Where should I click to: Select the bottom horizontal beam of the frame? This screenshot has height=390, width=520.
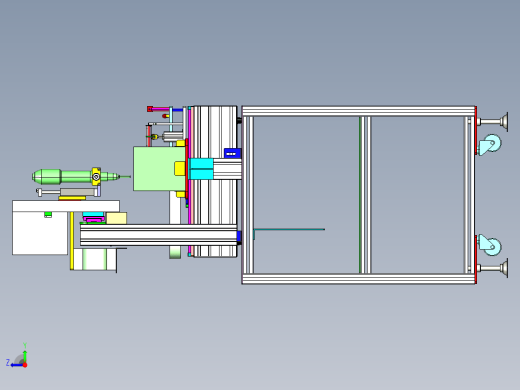(358, 279)
